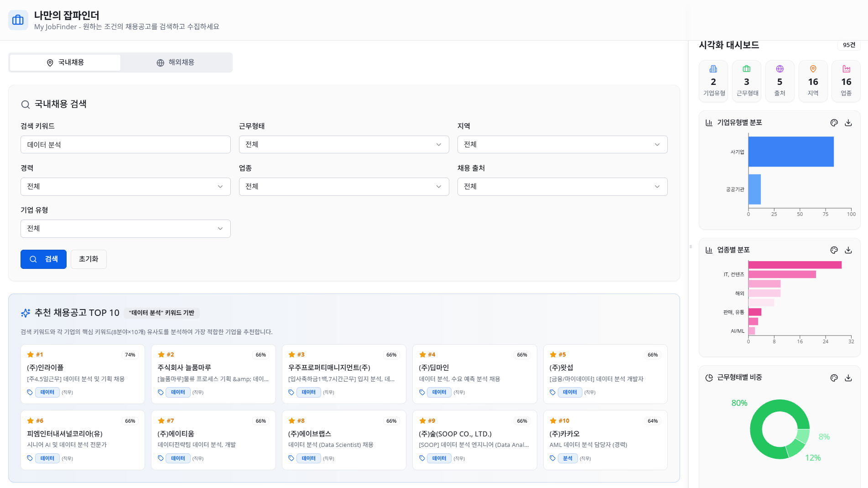Click the briefcase logo icon in header

[x=18, y=20]
